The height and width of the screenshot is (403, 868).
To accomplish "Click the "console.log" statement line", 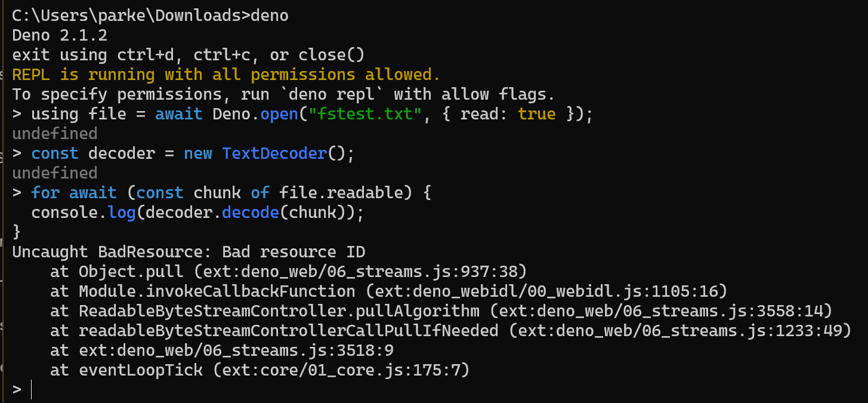I will coord(197,213).
